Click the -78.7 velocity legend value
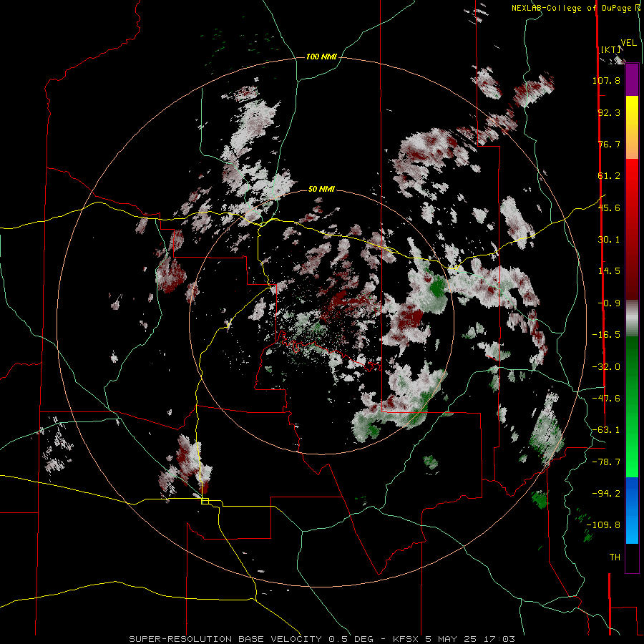644x644 pixels. point(606,462)
